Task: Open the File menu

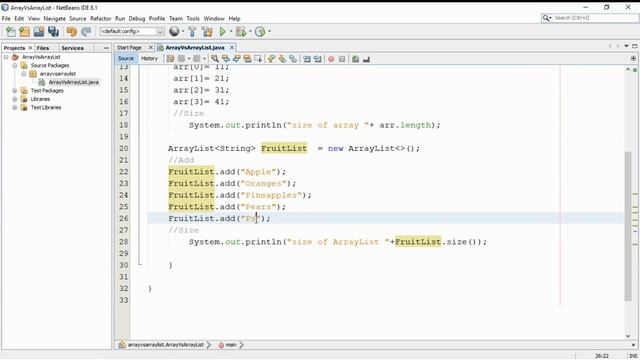Action: (6, 18)
